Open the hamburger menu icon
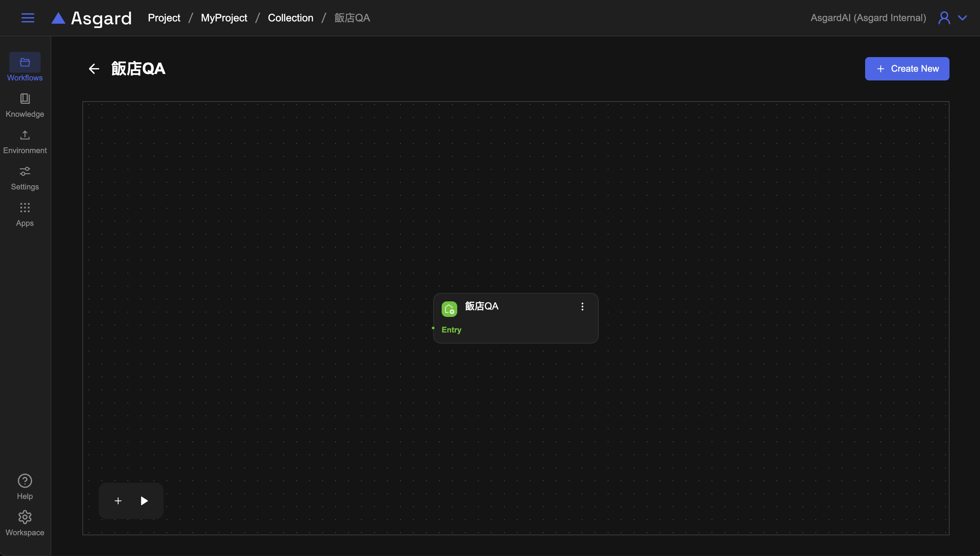Viewport: 980px width, 556px height. [x=28, y=18]
